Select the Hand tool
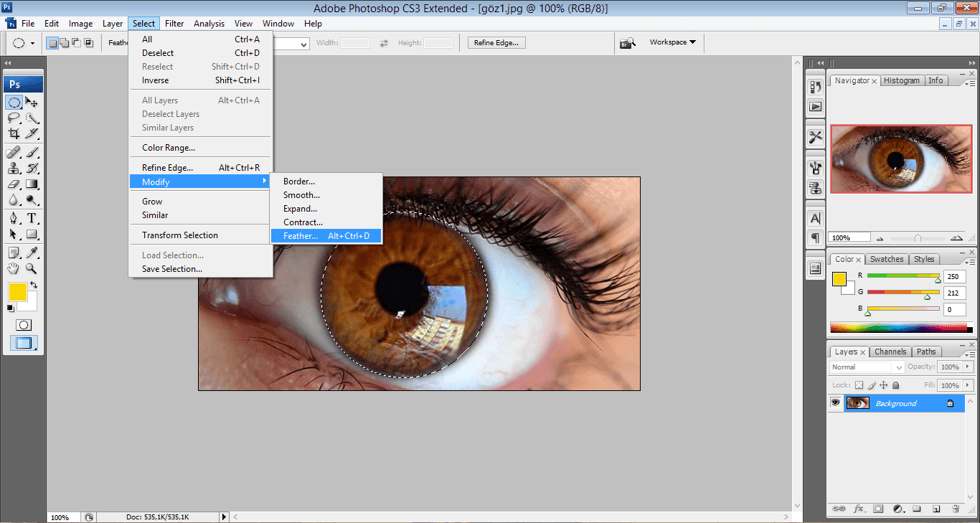 14,268
